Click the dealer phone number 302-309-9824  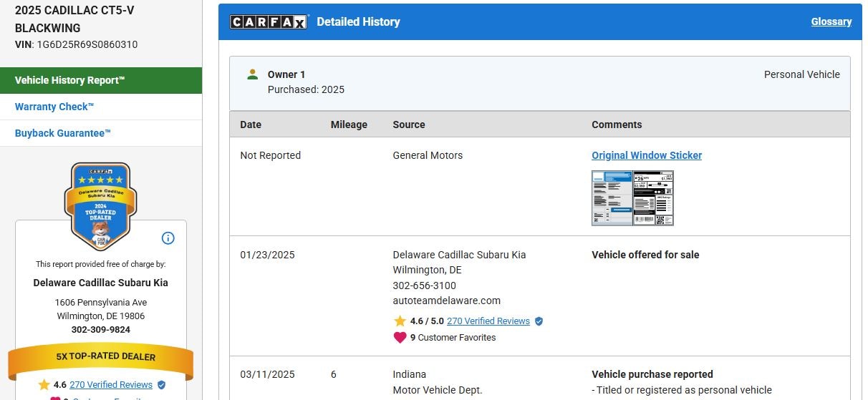[x=100, y=330]
